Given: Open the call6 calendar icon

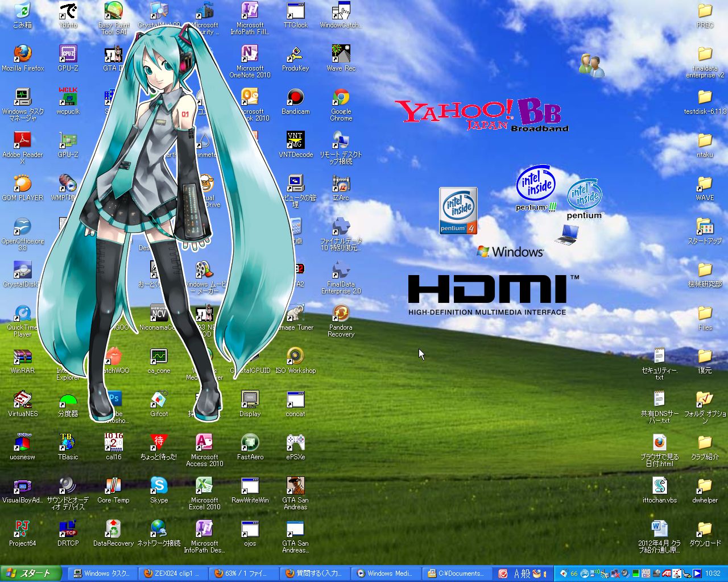Looking at the screenshot, I should (x=114, y=447).
